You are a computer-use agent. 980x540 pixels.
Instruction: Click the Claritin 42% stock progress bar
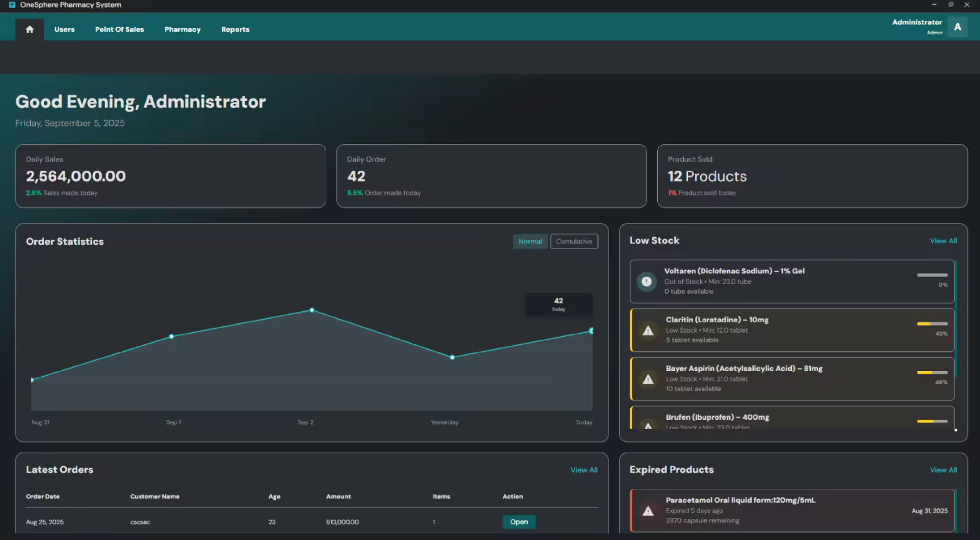pyautogui.click(x=932, y=323)
